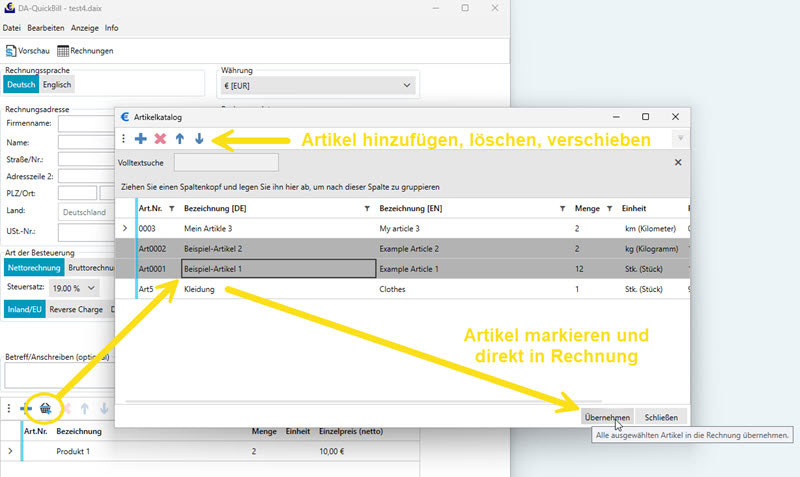Viewport: 800px width, 477px height.
Task: Minimize the Artikelkatalog window
Action: pyautogui.click(x=616, y=117)
